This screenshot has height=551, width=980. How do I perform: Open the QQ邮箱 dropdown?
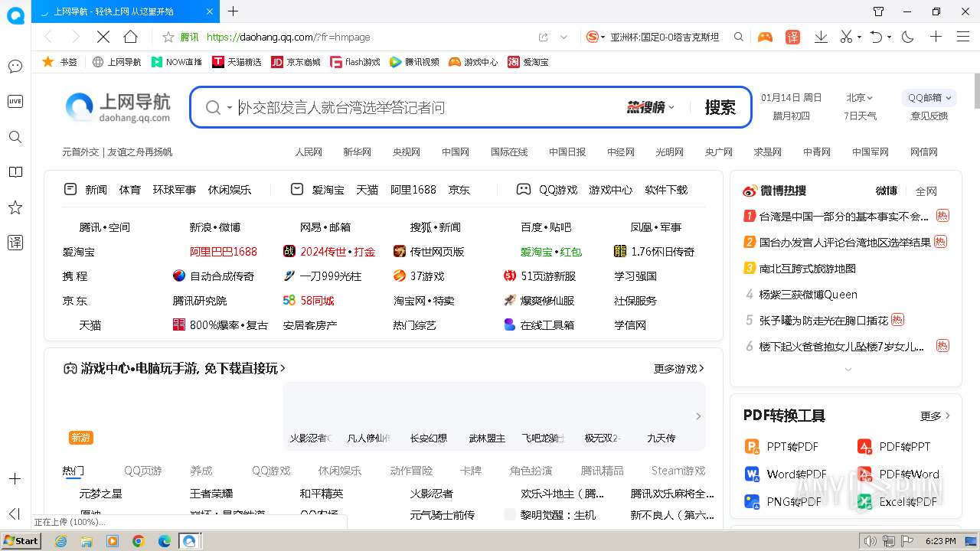(x=929, y=98)
